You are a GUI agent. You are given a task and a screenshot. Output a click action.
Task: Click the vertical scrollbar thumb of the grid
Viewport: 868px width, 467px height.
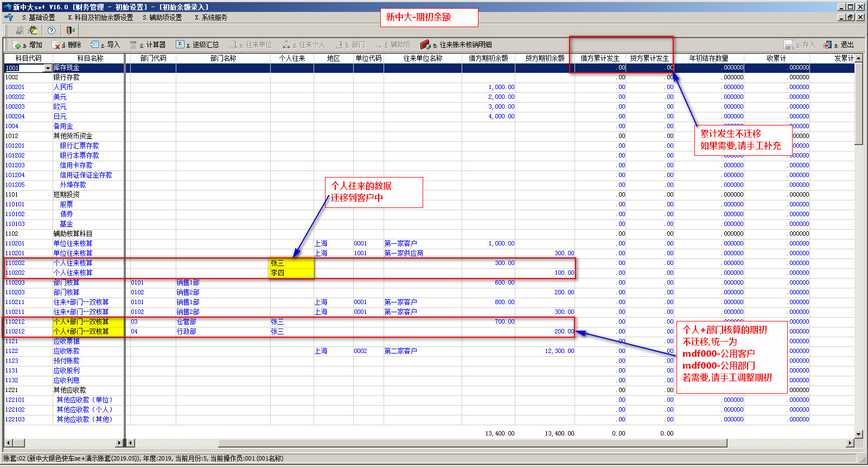tap(859, 103)
